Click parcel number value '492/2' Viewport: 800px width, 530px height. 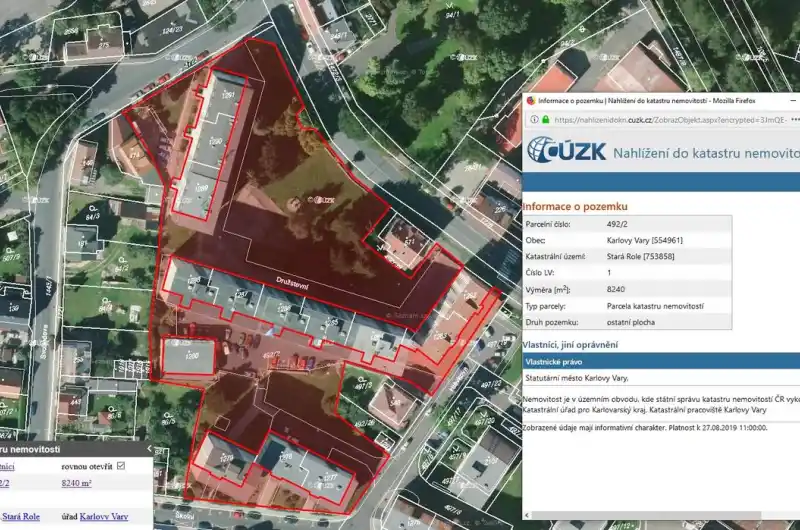617,224
